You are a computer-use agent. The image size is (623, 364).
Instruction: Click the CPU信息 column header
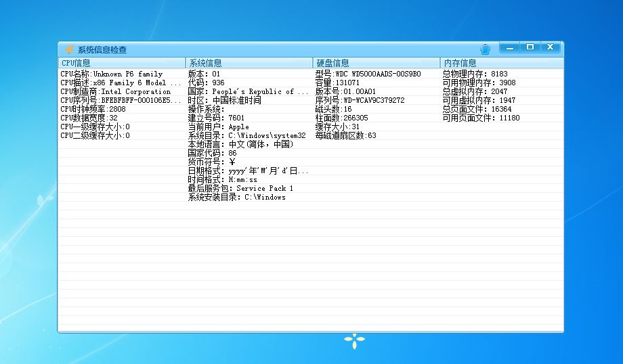pos(122,63)
